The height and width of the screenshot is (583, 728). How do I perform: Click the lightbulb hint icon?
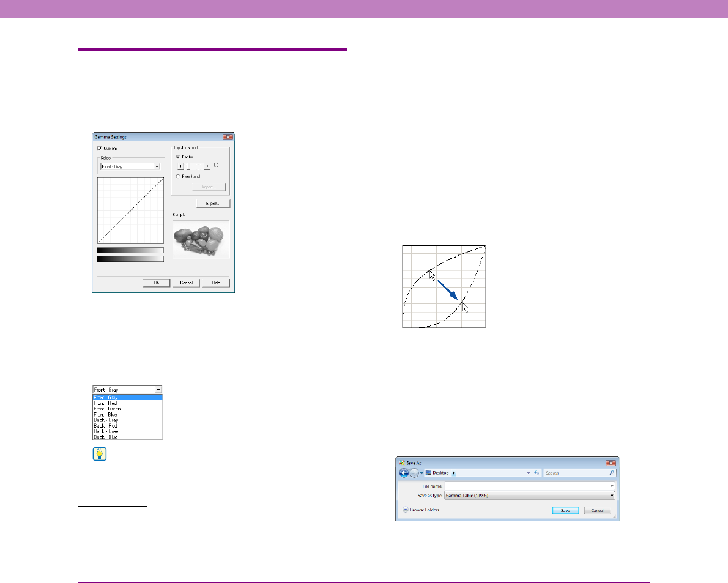click(100, 454)
